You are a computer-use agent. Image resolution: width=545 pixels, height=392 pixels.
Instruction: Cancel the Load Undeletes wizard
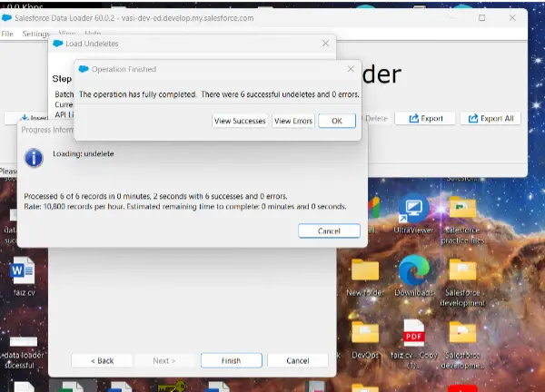tap(298, 360)
